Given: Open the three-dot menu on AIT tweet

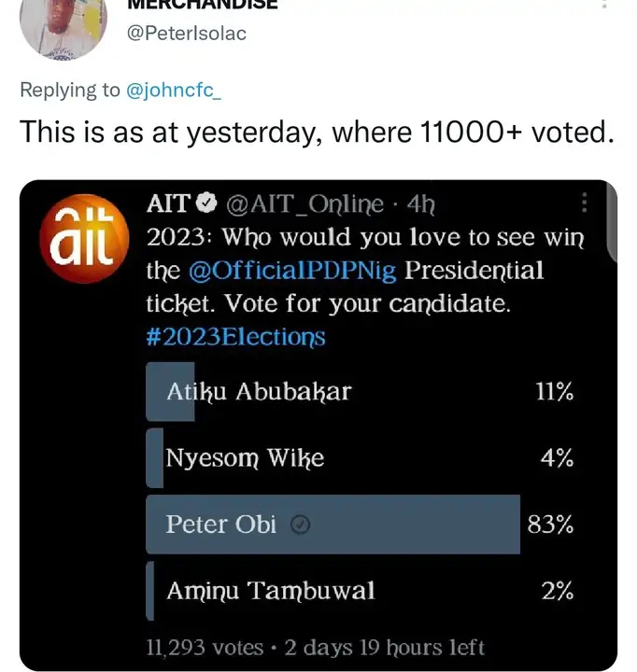Looking at the screenshot, I should coord(585,203).
